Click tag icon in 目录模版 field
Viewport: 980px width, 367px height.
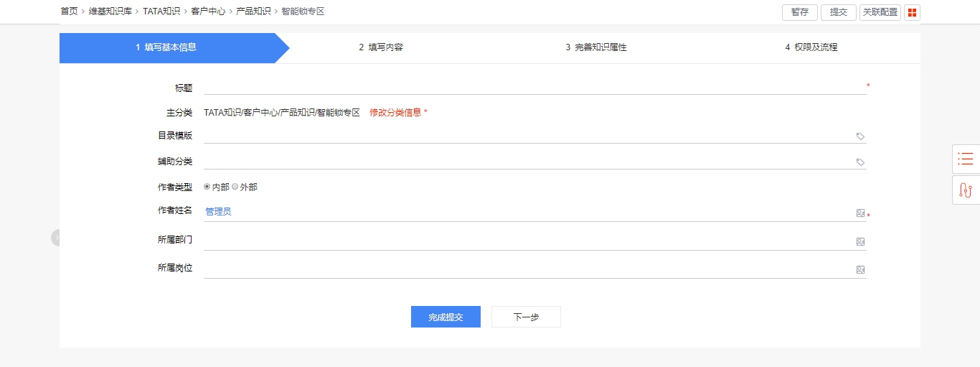click(x=860, y=136)
